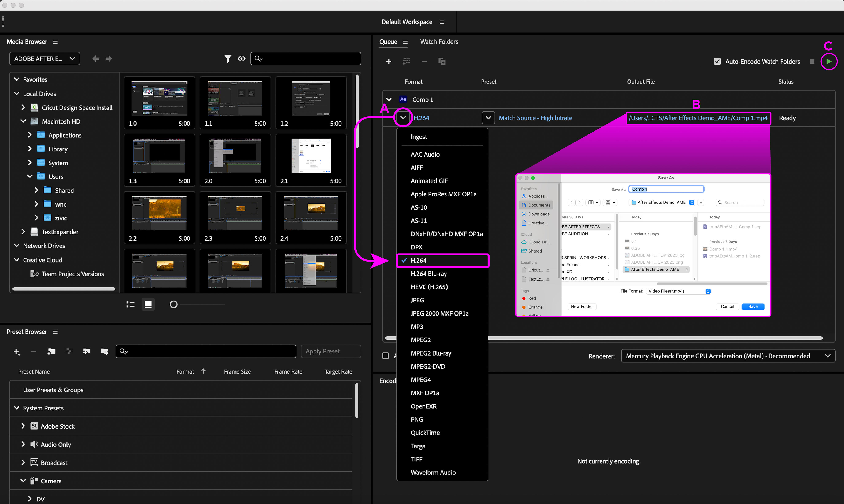
Task: Click the Create New Preset plus icon
Action: coord(16,352)
